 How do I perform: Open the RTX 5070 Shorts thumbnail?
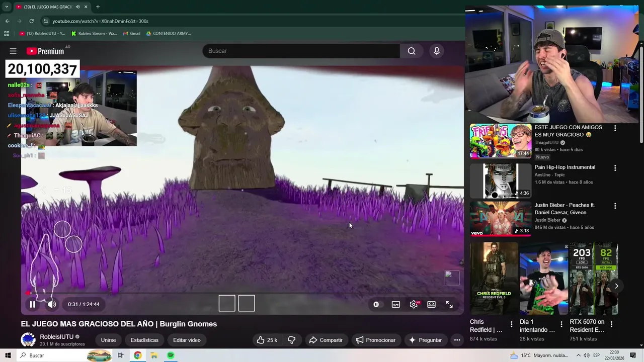[594, 279]
